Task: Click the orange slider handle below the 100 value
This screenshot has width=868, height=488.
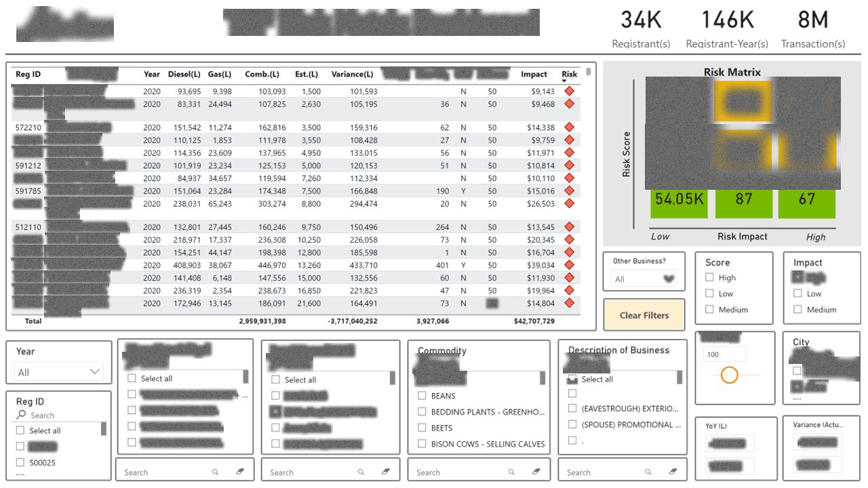Action: point(730,375)
